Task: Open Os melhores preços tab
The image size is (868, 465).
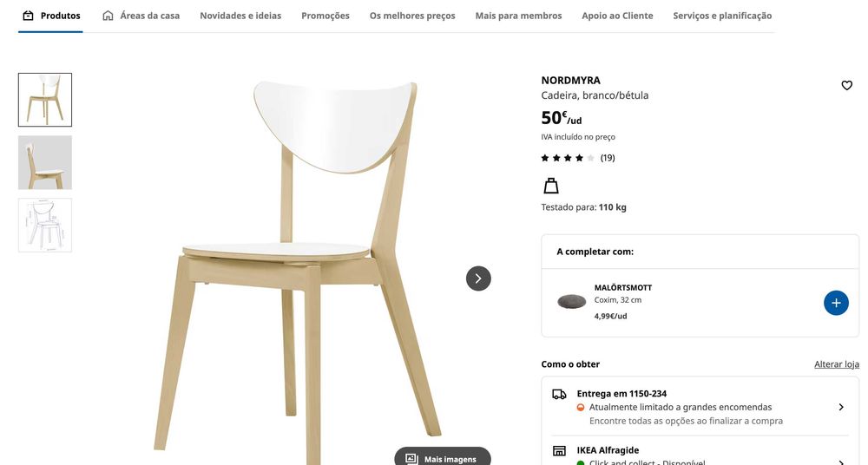Action: point(412,16)
